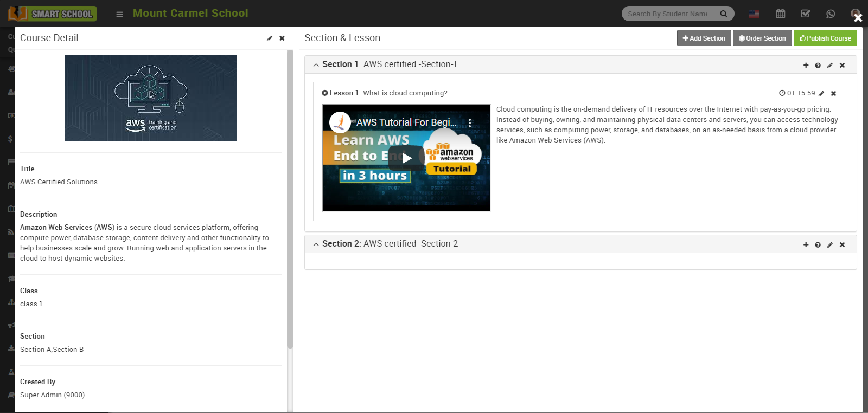The image size is (868, 413).
Task: Click the pencil edit icon in Course Detail
Action: (x=270, y=38)
